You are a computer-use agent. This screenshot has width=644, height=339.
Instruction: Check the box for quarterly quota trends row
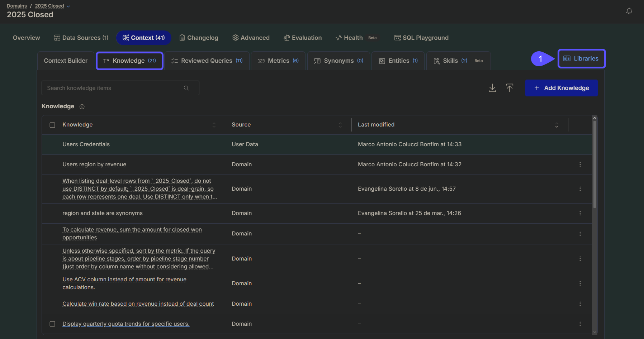(x=52, y=324)
